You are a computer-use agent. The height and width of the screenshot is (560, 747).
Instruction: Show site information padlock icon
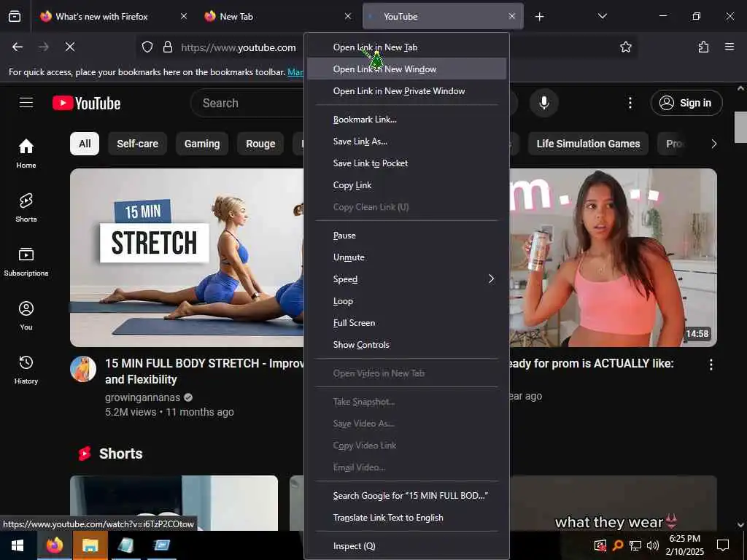[x=167, y=47]
